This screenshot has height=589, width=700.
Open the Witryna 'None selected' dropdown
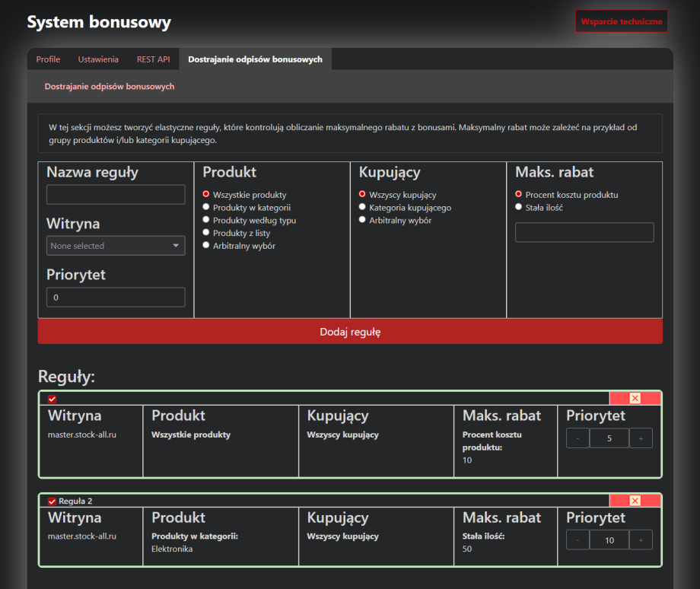(116, 246)
